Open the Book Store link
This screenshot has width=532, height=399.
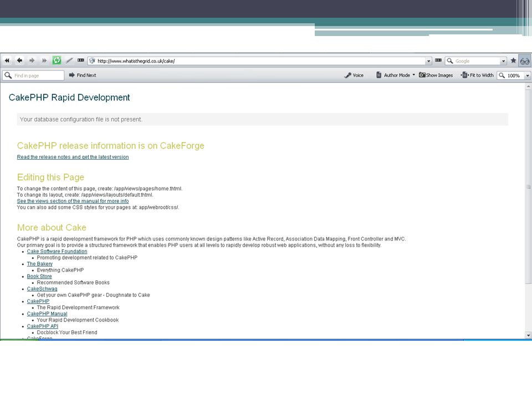click(39, 277)
